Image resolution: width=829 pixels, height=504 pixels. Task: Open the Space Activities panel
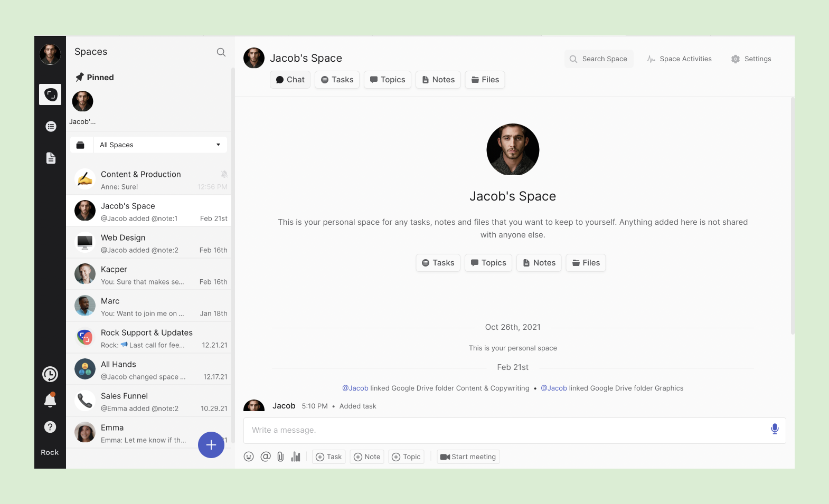point(680,59)
